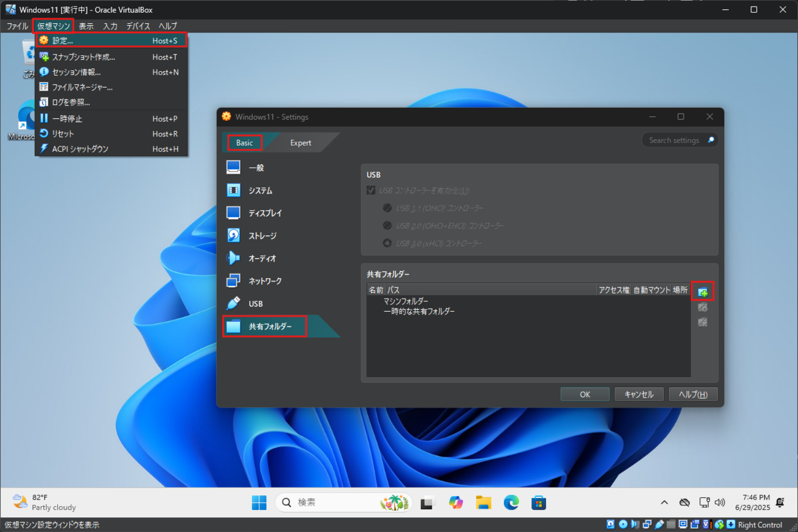798x532 pixels.
Task: Click the 検索 box in guest taskbar
Action: [343, 503]
